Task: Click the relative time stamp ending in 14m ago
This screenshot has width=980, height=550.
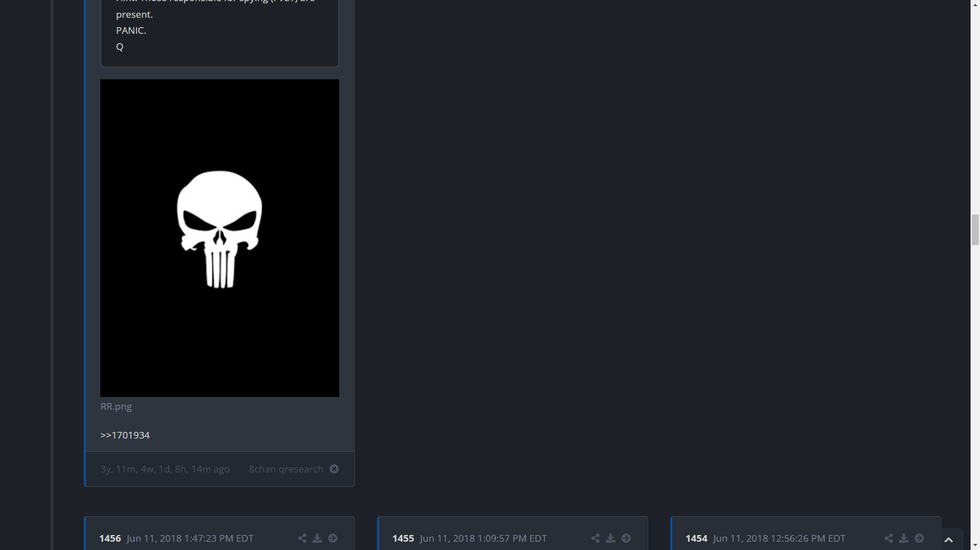Action: [165, 469]
